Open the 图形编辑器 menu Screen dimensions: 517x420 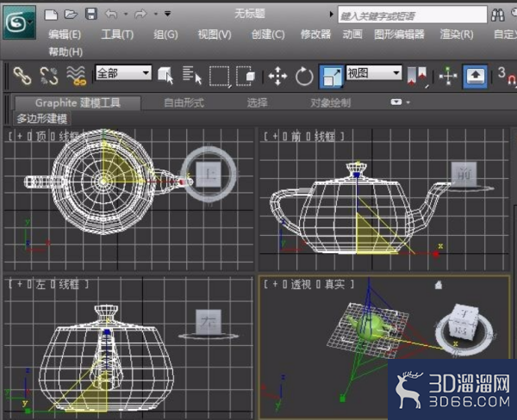tap(399, 34)
